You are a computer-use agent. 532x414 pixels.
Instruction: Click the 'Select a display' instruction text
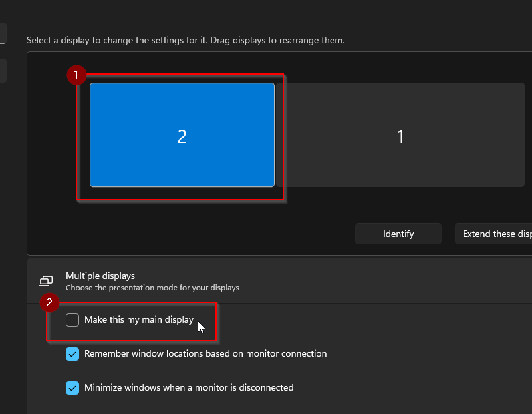185,41
